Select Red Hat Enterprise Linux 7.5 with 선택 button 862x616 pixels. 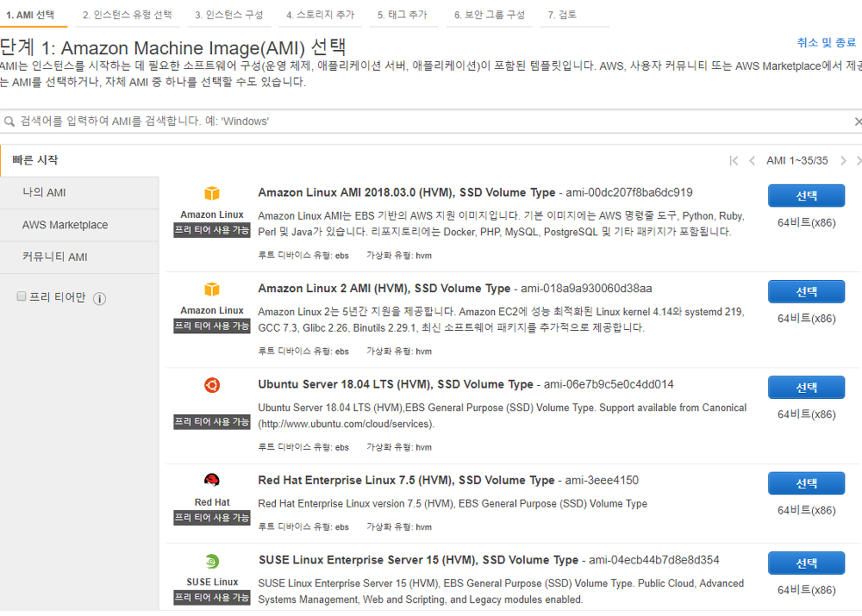point(806,483)
